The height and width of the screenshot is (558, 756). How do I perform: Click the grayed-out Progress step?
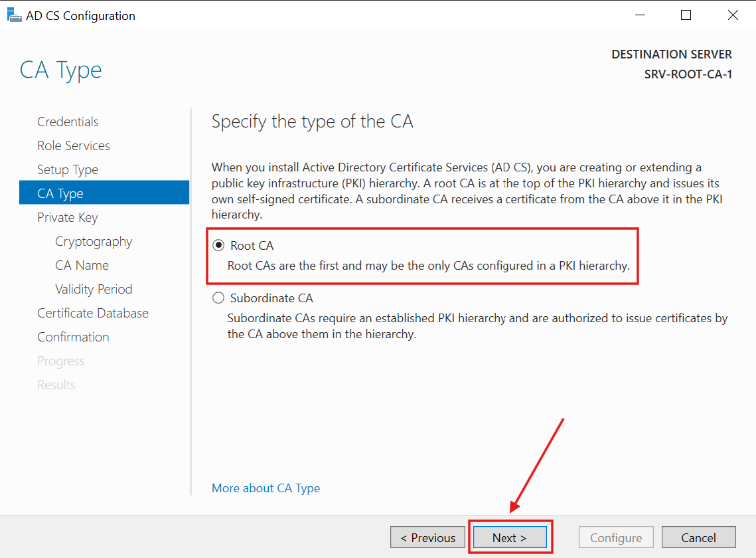(60, 361)
